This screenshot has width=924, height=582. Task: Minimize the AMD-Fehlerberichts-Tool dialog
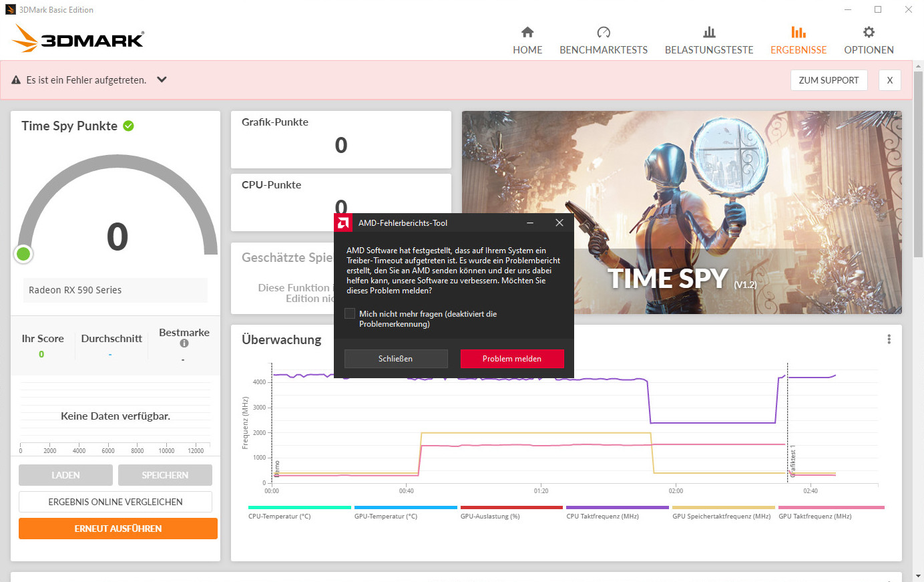pos(530,223)
